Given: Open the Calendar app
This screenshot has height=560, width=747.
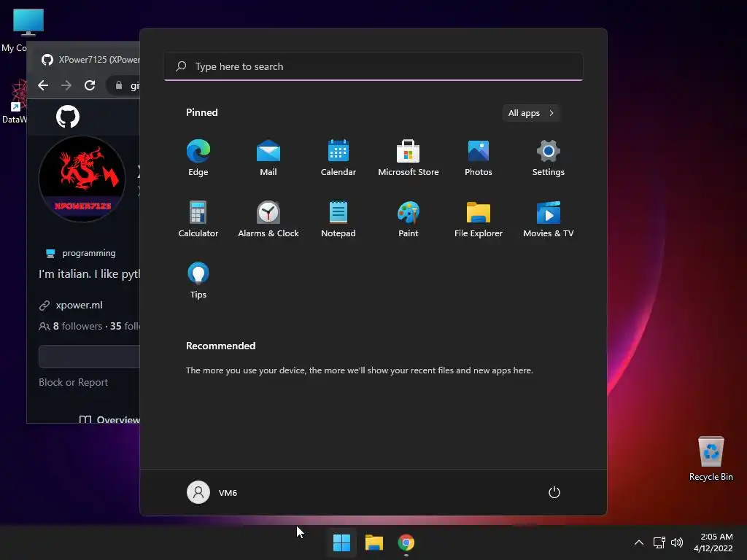Looking at the screenshot, I should [338, 158].
